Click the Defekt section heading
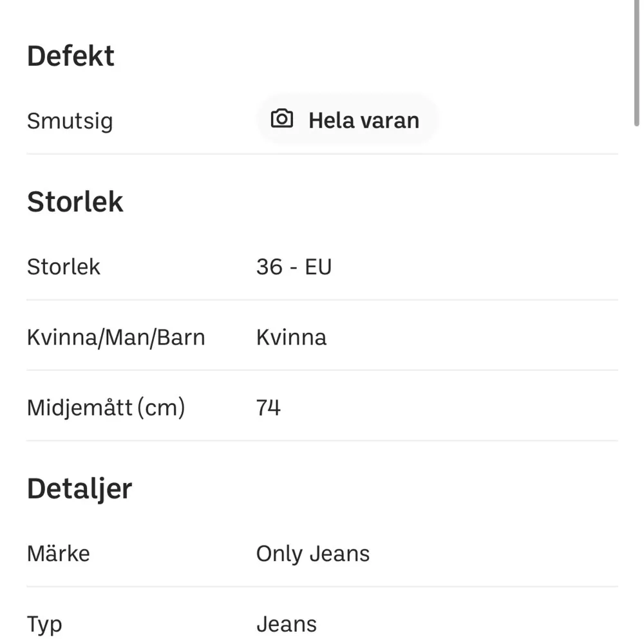This screenshot has height=644, width=644. [x=71, y=56]
